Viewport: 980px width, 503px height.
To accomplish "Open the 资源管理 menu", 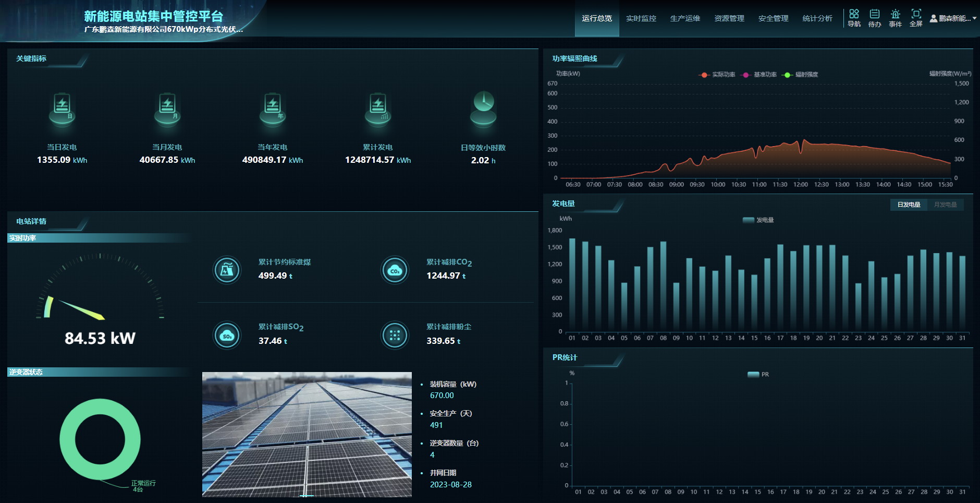I will [x=729, y=18].
